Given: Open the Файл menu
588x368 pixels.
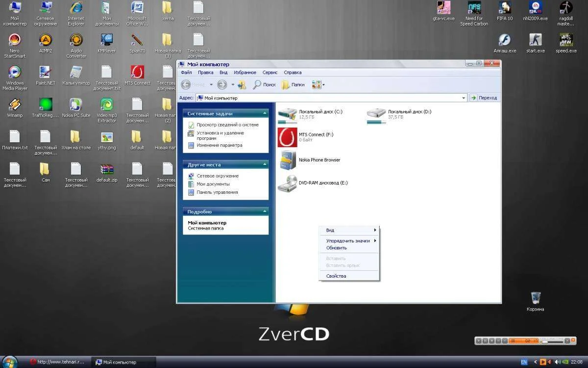Looking at the screenshot, I should point(186,73).
